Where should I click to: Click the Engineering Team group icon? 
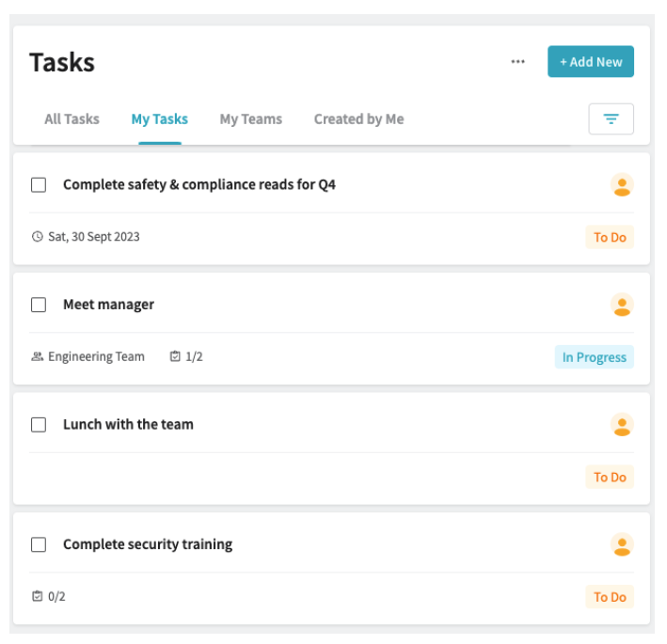click(x=38, y=356)
